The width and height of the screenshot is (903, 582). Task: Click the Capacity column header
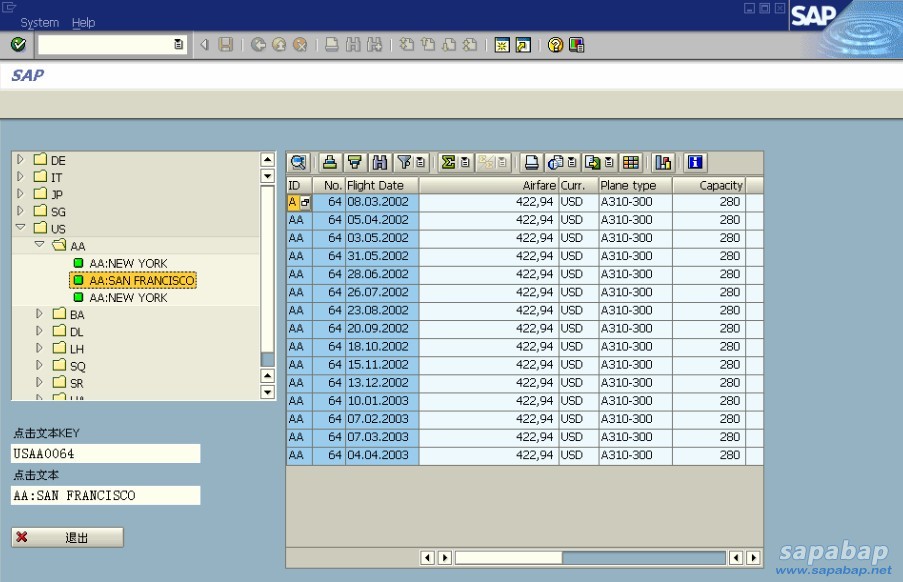(x=708, y=185)
